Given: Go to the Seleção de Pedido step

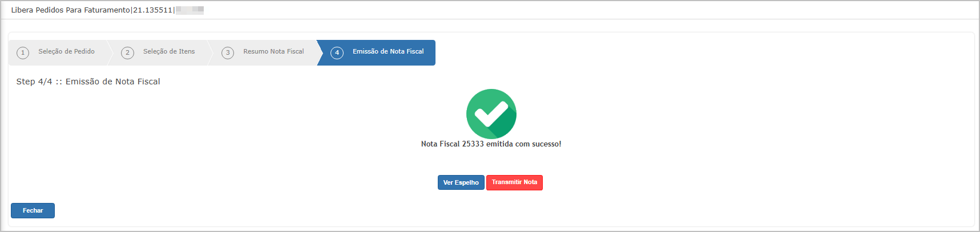Looking at the screenshot, I should [66, 52].
